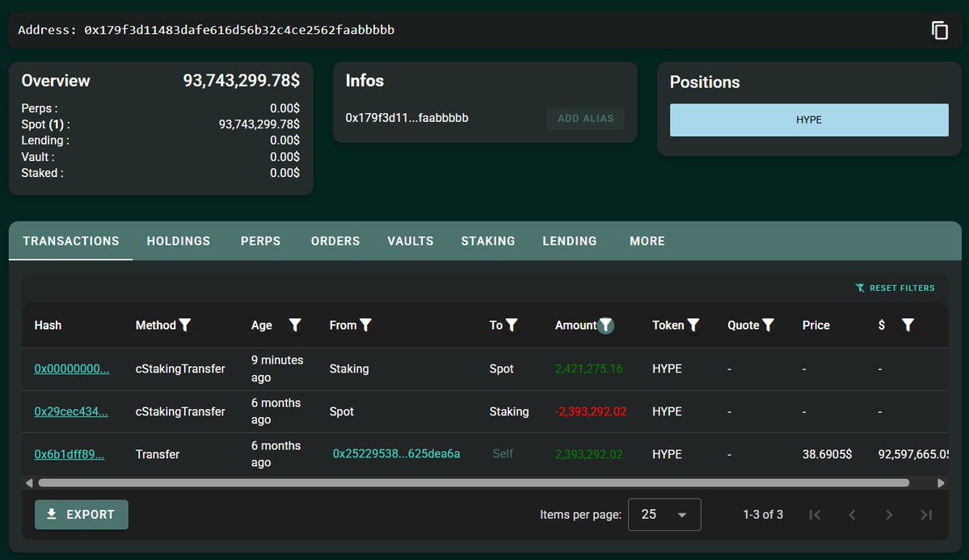This screenshot has height=560, width=969.
Task: Click the price 38.6905$
Action: (x=827, y=454)
